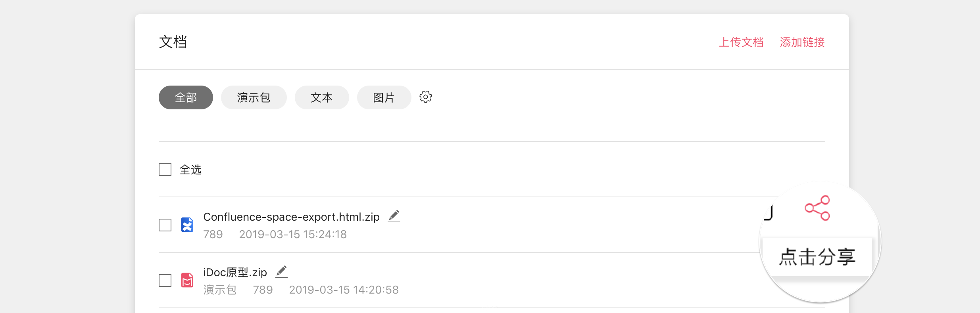This screenshot has width=980, height=313.
Task: Click the 添加链接 link
Action: (x=802, y=42)
